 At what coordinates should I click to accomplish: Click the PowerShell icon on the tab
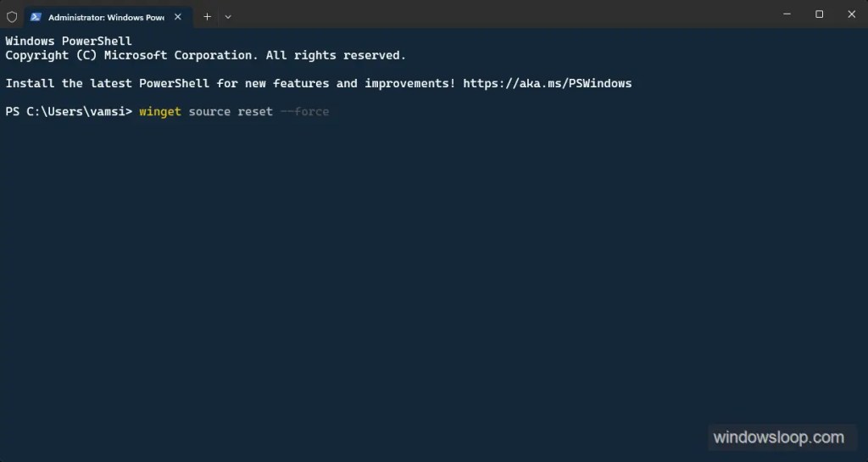tap(36, 17)
